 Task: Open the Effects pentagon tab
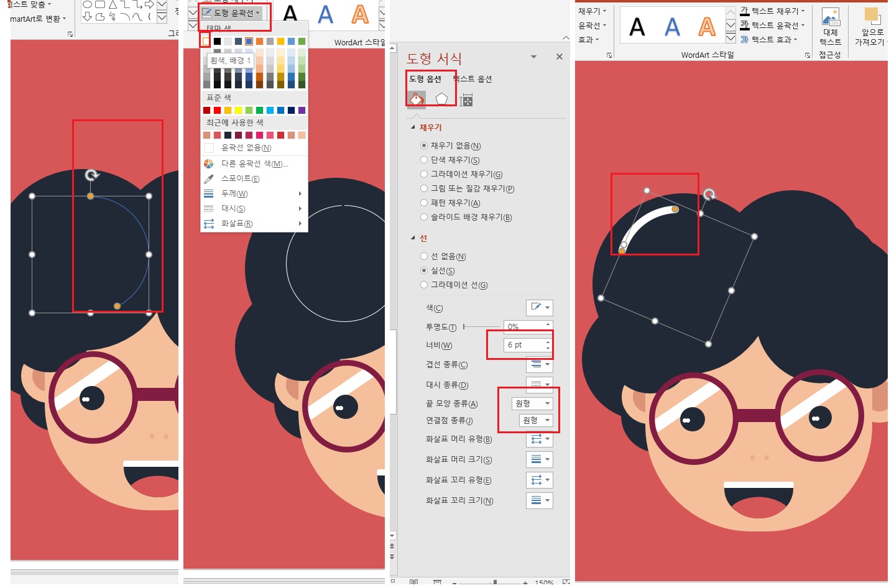[x=441, y=99]
